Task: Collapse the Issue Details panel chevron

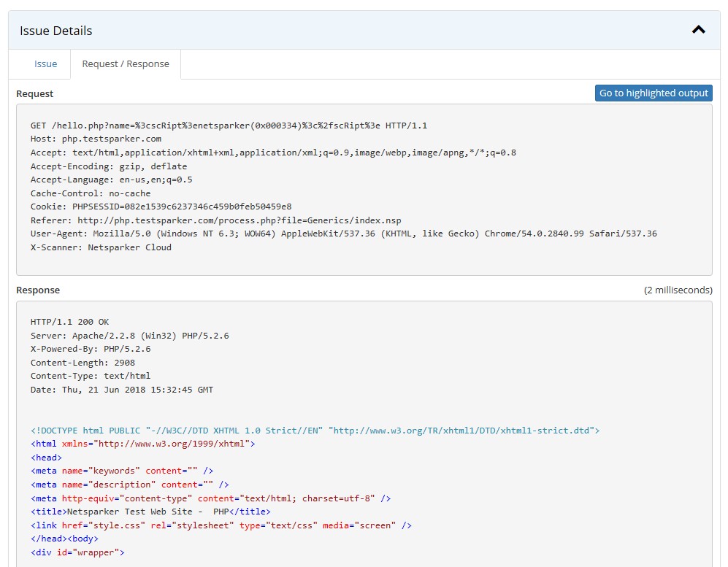Action: pyautogui.click(x=698, y=31)
